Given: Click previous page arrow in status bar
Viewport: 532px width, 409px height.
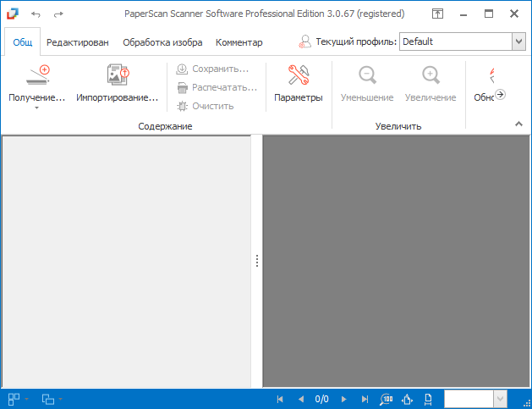Looking at the screenshot, I should [300, 399].
